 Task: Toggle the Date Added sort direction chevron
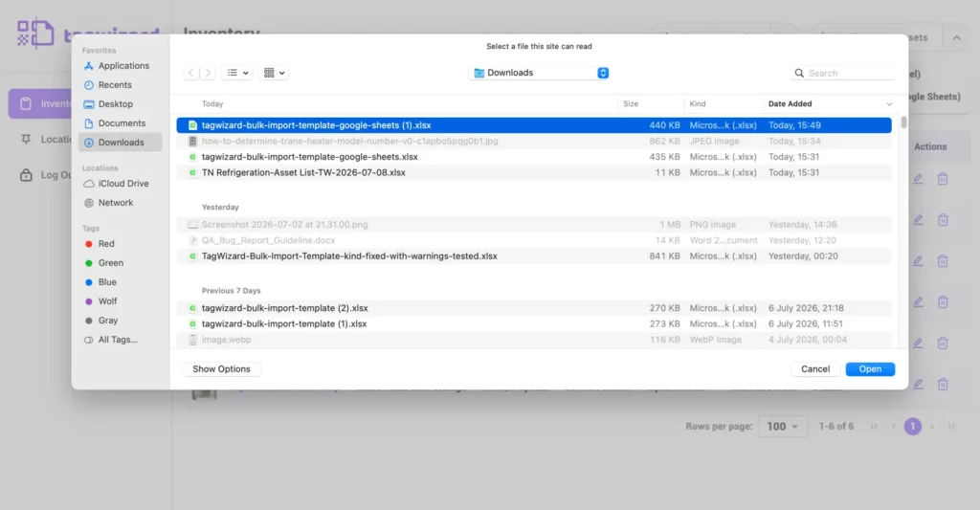coord(889,104)
